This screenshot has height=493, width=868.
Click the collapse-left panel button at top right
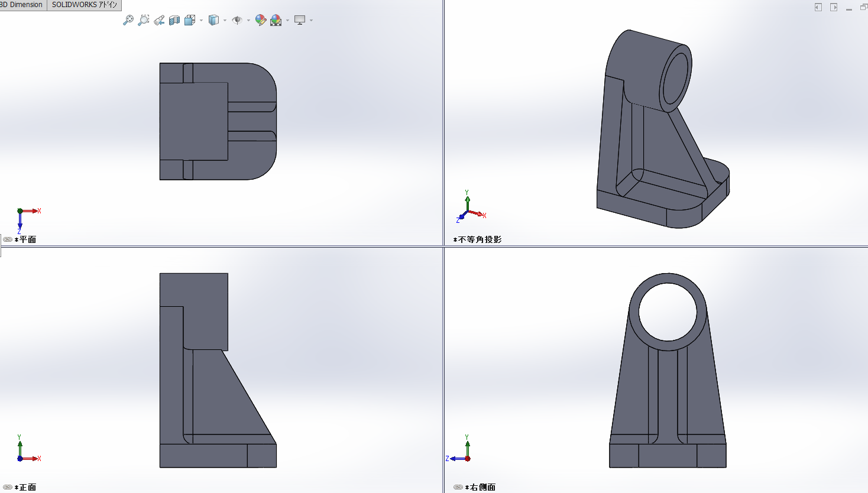(818, 7)
